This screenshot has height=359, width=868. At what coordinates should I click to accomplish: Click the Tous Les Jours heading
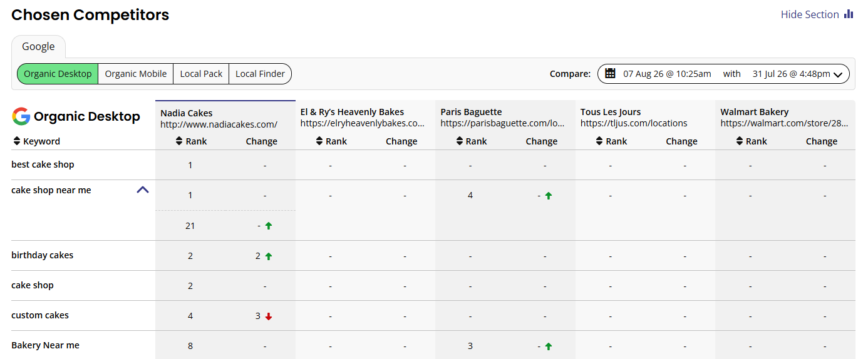click(611, 112)
